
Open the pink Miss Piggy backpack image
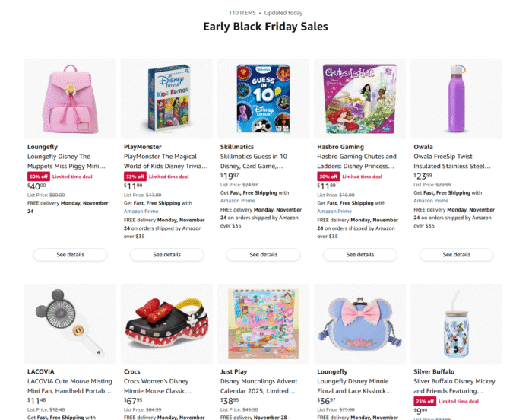point(70,99)
